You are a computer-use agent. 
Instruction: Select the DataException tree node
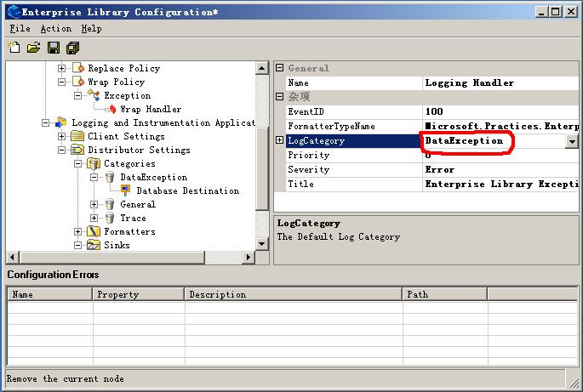point(153,177)
